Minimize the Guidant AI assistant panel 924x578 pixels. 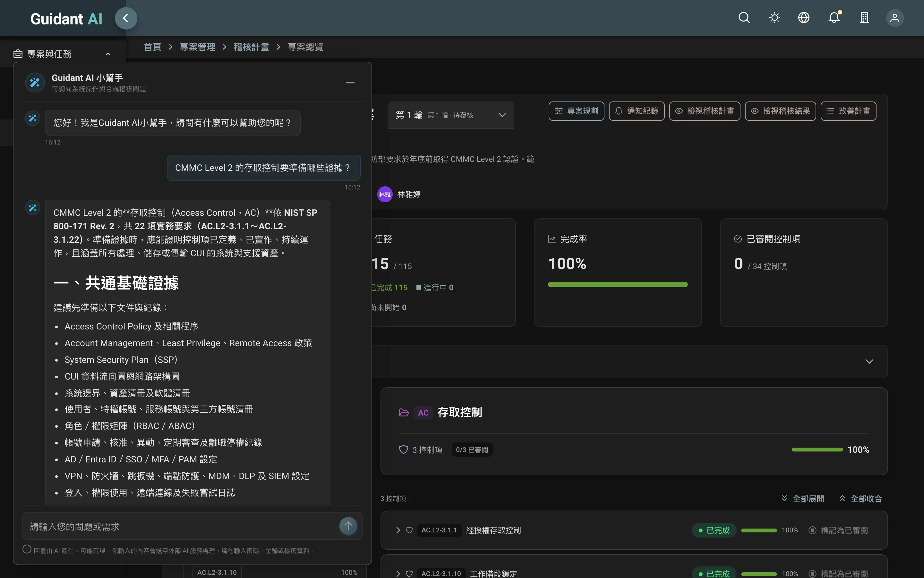coord(350,83)
